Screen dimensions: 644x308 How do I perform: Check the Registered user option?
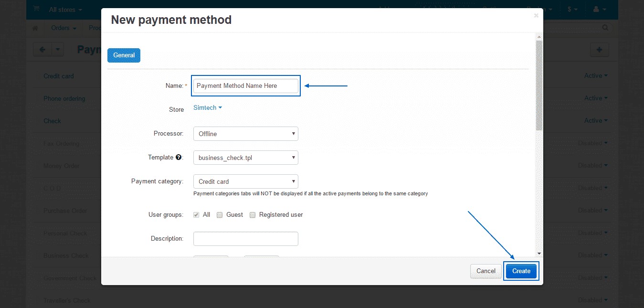tap(252, 214)
